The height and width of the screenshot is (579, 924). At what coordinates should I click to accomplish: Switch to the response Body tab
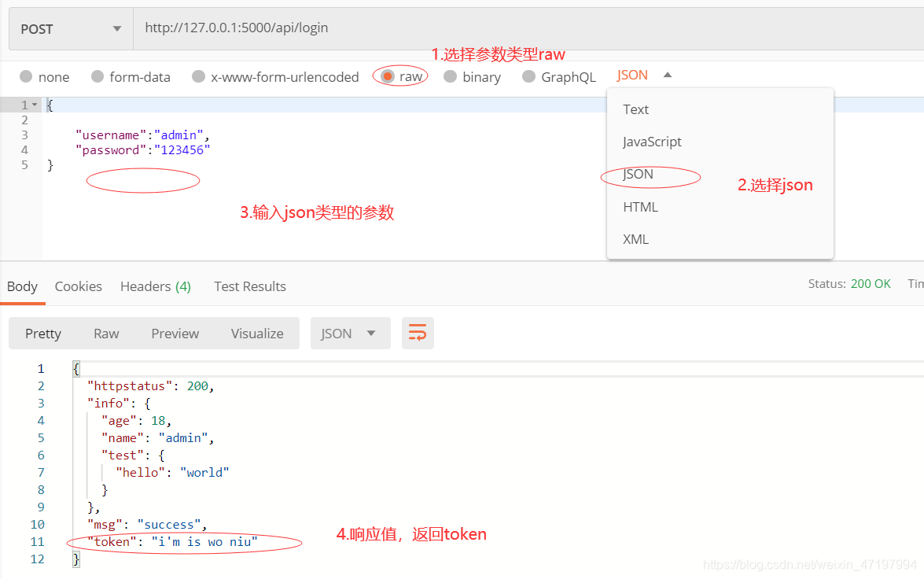(x=22, y=286)
